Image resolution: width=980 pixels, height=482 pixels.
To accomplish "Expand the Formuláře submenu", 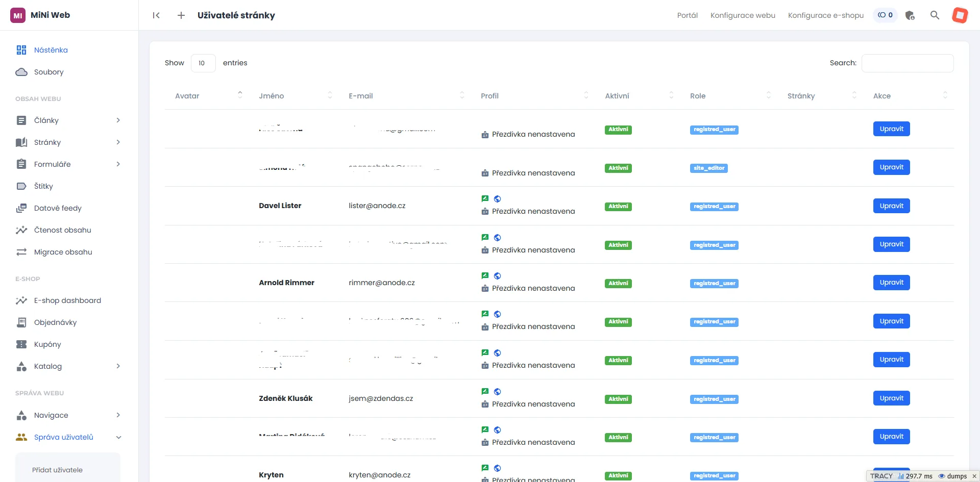I will coord(118,164).
